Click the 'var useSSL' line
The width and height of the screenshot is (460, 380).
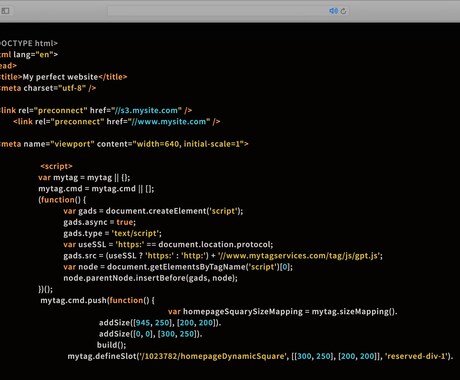click(168, 244)
